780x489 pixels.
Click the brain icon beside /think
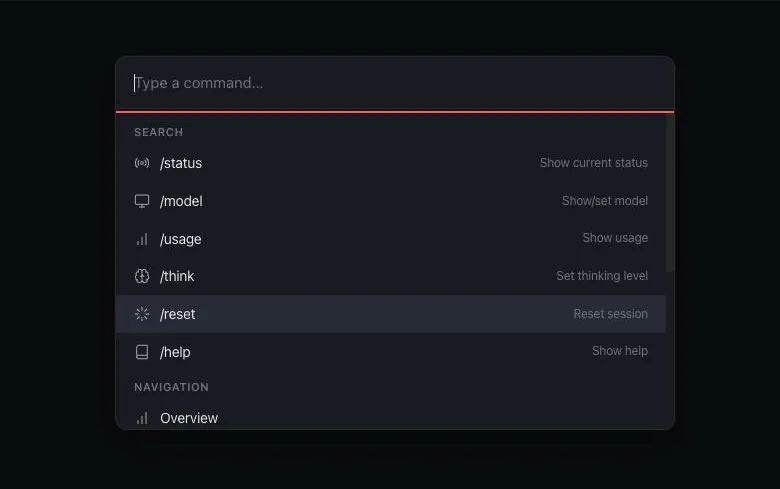(x=142, y=276)
